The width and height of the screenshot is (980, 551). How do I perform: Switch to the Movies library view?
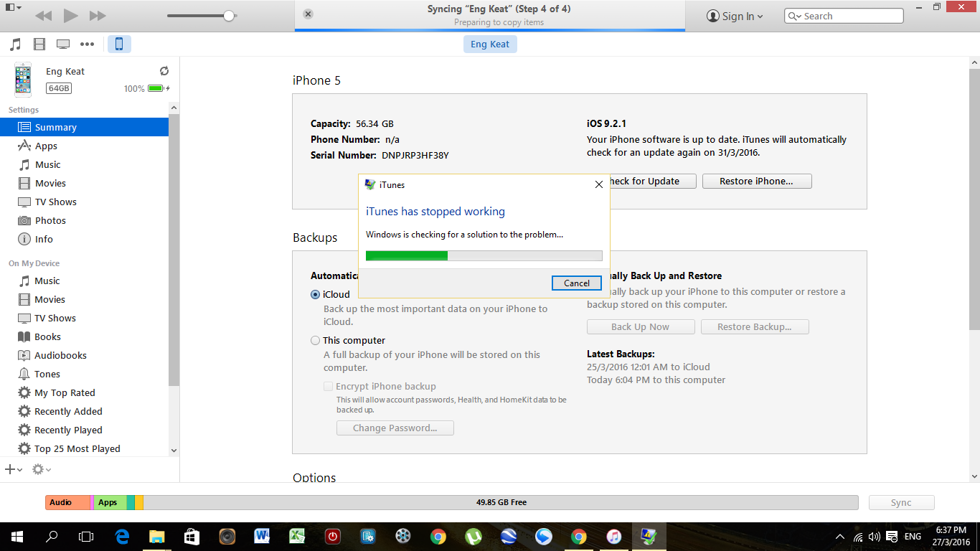pos(39,44)
